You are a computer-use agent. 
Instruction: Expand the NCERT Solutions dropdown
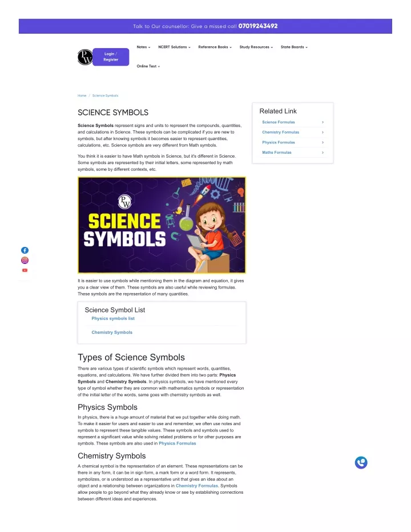[x=174, y=47]
